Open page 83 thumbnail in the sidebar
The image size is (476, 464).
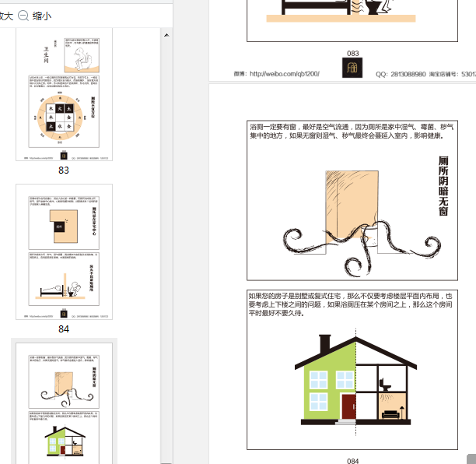pos(64,94)
